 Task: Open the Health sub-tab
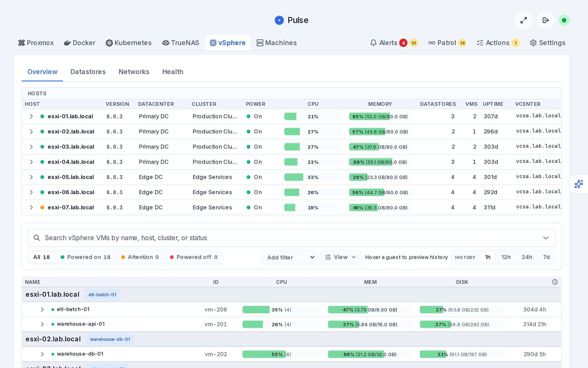[x=173, y=72]
